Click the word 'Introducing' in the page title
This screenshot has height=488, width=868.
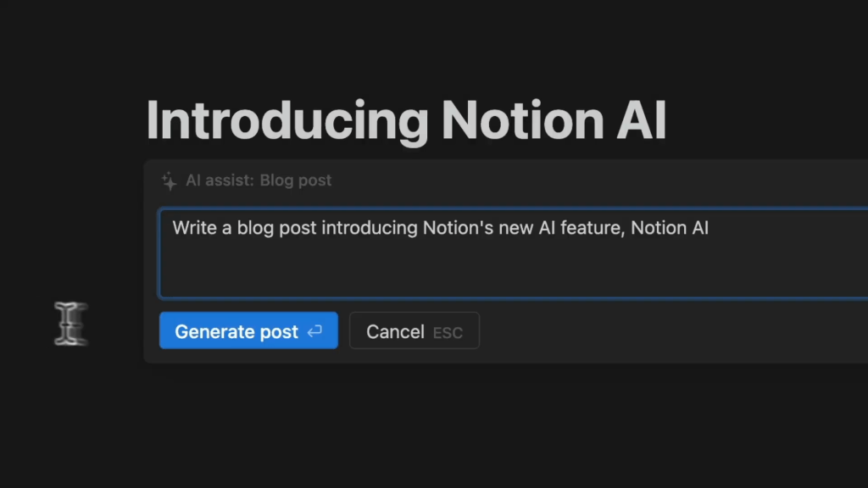(287, 120)
